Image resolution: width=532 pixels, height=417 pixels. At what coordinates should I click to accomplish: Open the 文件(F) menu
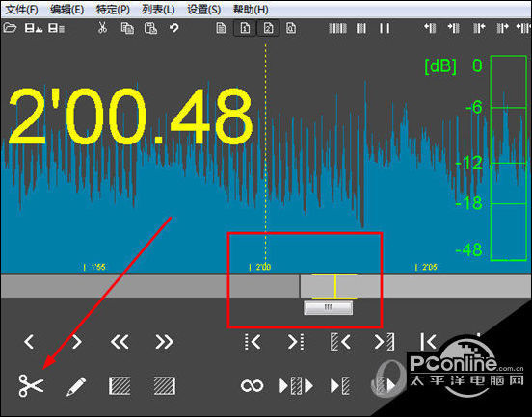pos(22,10)
